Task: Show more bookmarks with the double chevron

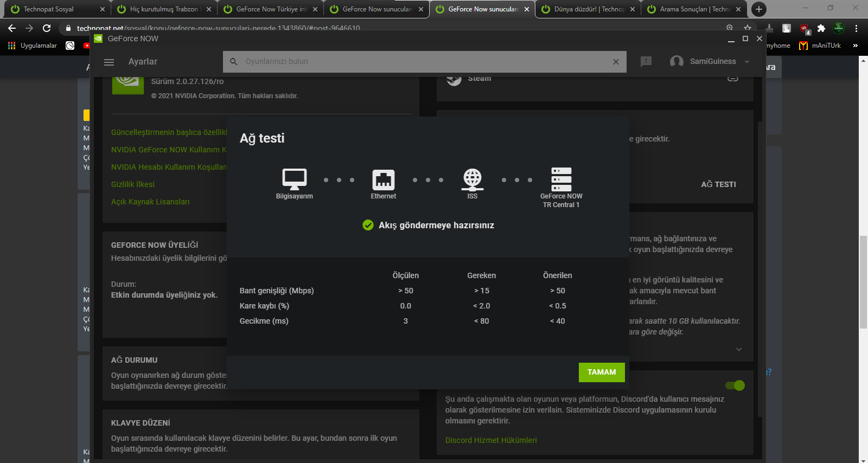Action: tap(856, 46)
